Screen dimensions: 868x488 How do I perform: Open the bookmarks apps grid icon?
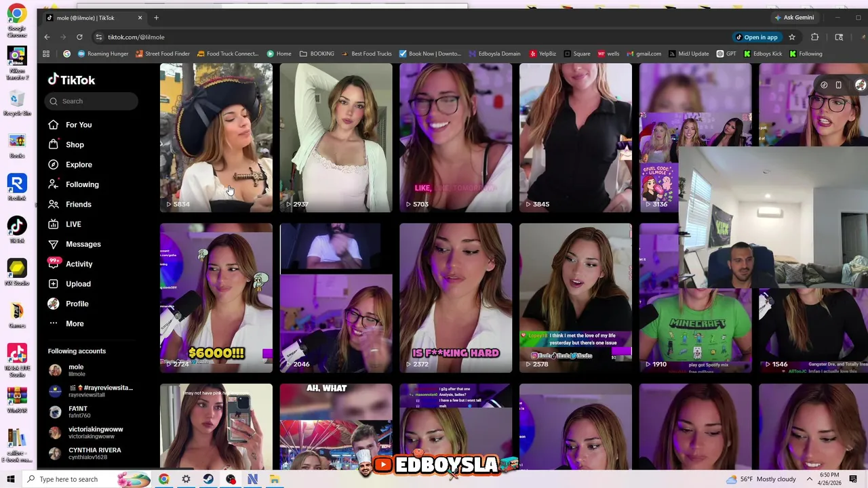(x=46, y=54)
